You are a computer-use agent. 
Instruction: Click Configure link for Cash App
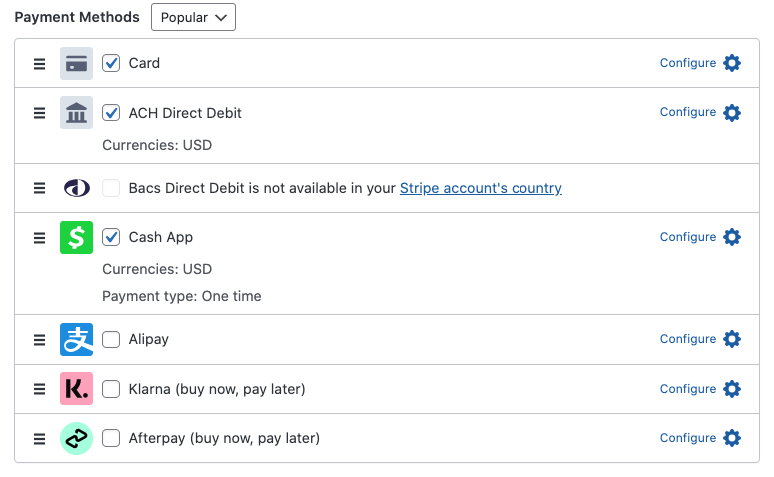(x=687, y=237)
